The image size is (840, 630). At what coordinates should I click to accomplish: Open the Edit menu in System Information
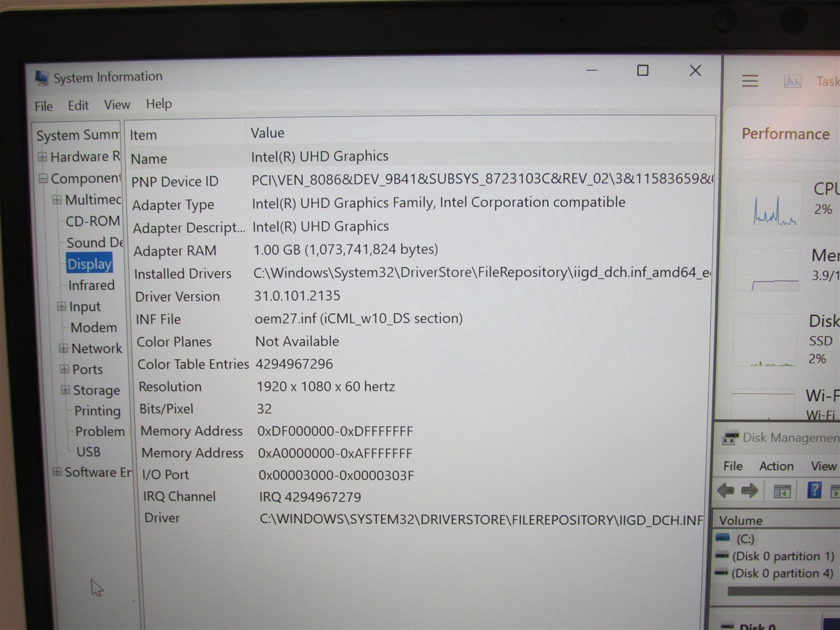coord(78,106)
